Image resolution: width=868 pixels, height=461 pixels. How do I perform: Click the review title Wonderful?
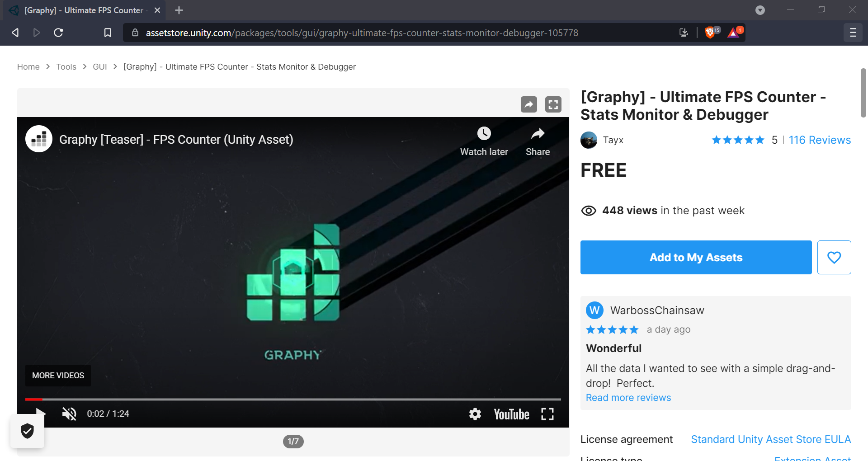click(614, 348)
